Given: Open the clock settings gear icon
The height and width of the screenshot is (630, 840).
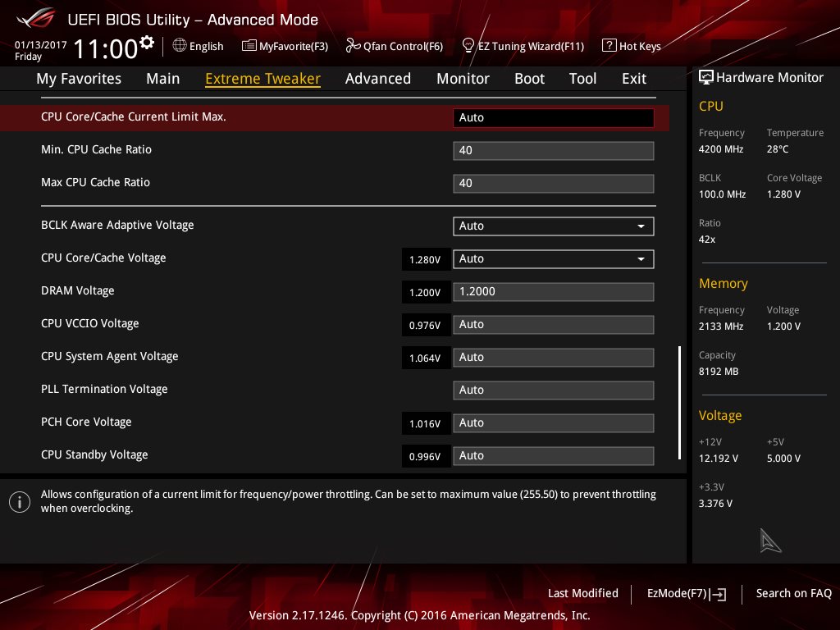Looking at the screenshot, I should pyautogui.click(x=147, y=42).
